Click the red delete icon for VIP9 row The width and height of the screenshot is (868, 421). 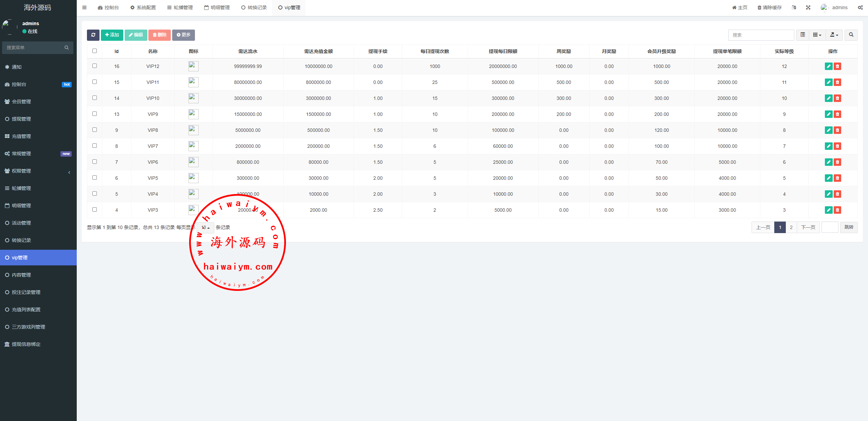coord(837,114)
